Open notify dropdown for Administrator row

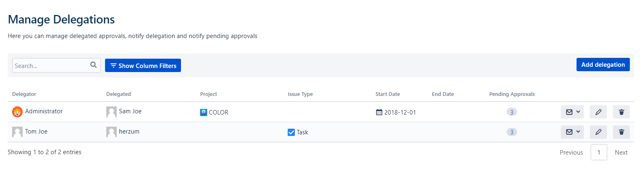pyautogui.click(x=572, y=112)
